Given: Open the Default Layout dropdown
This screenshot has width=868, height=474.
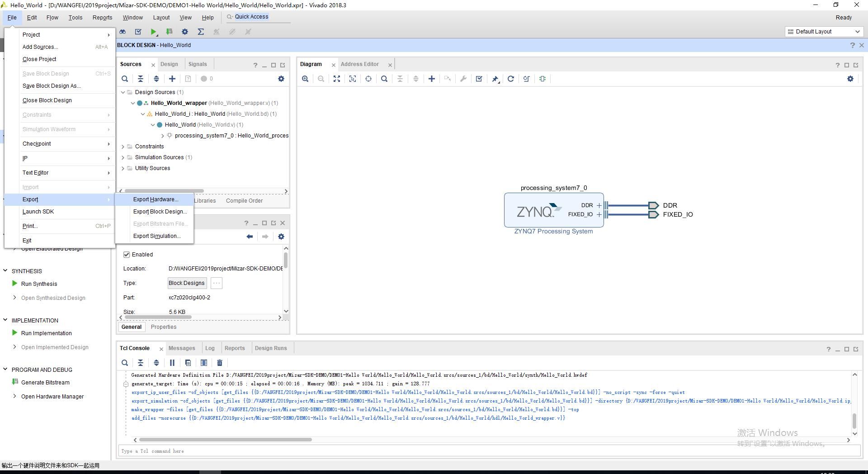Looking at the screenshot, I should [x=824, y=32].
